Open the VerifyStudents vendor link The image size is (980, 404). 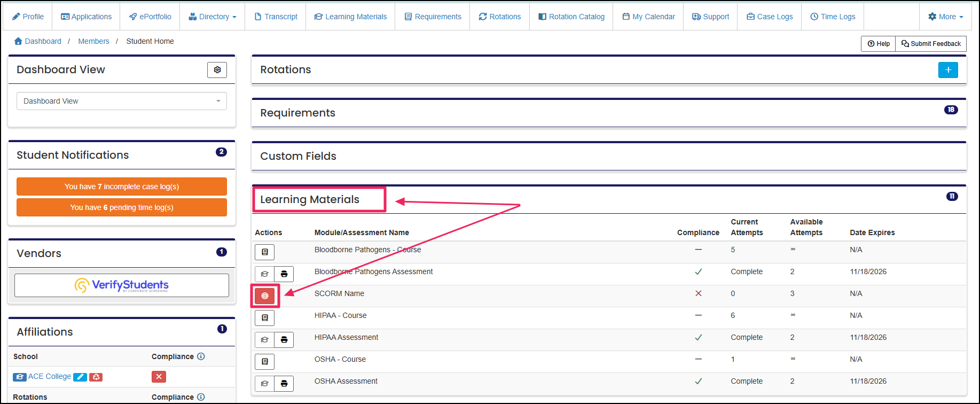[x=122, y=285]
